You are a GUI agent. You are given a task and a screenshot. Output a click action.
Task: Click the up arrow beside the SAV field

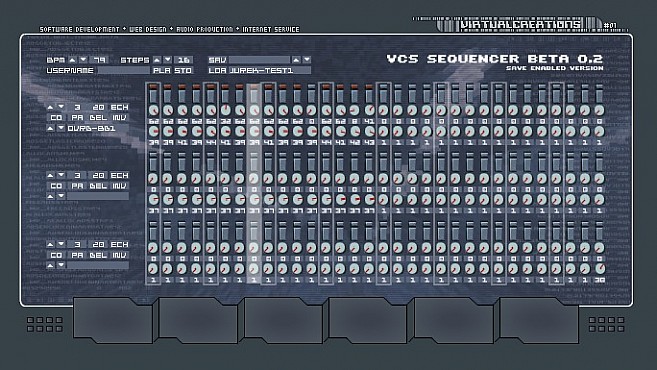(x=296, y=60)
